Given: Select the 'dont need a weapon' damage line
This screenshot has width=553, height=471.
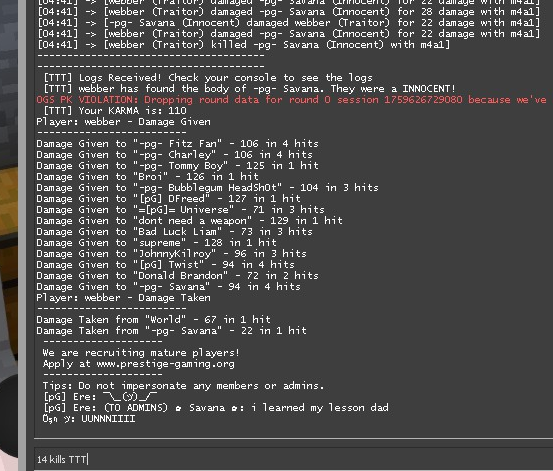Looking at the screenshot, I should tap(189, 221).
